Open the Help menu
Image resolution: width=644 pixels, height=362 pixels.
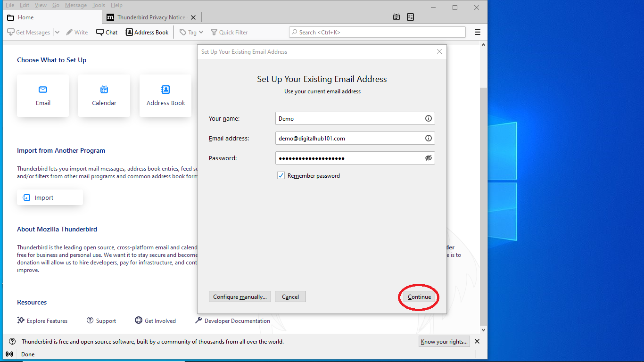click(x=116, y=5)
